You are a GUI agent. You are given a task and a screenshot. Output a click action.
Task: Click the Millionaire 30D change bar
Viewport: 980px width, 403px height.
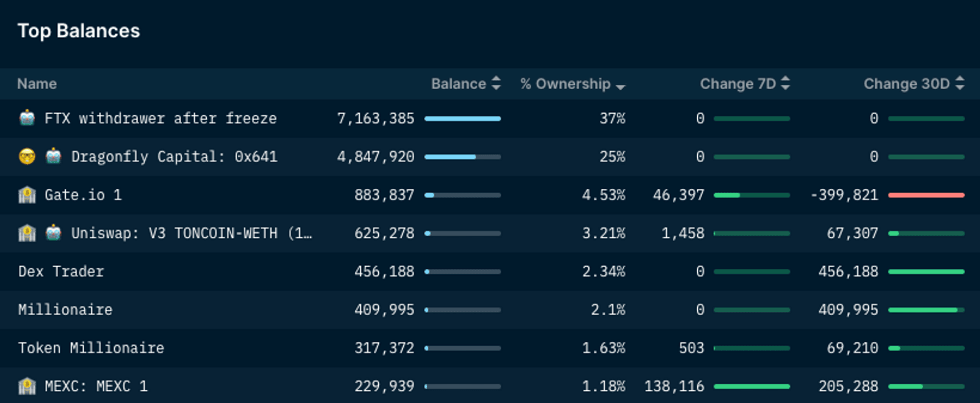(926, 310)
